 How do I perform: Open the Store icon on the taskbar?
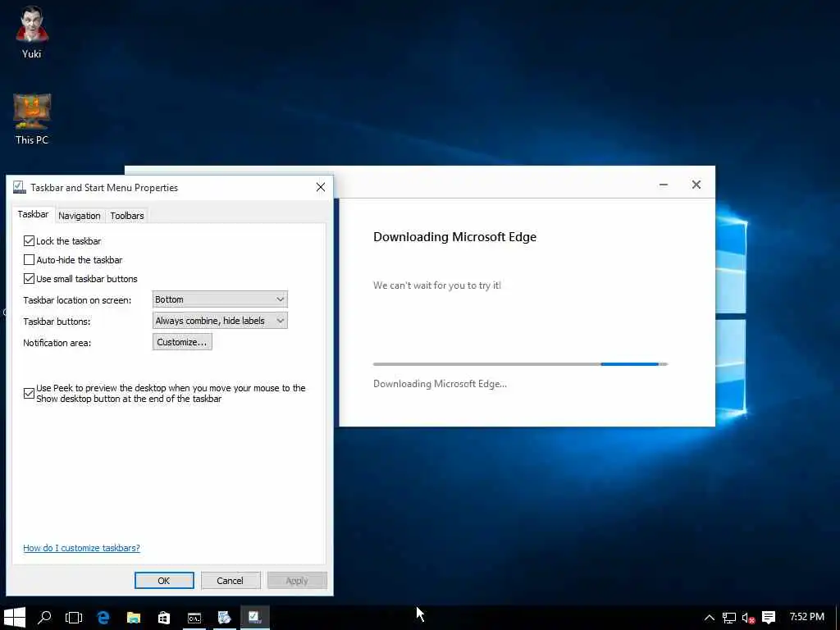click(x=164, y=618)
